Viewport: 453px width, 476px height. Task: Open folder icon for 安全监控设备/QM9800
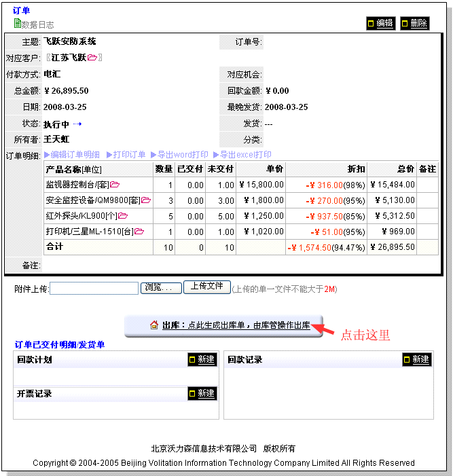146,200
